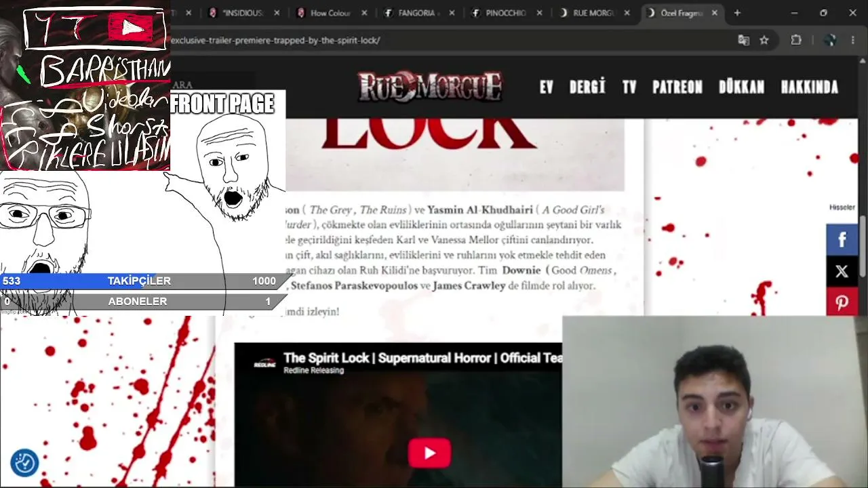The height and width of the screenshot is (488, 868).
Task: Open the DÜKKAN navigation menu item
Action: [741, 87]
